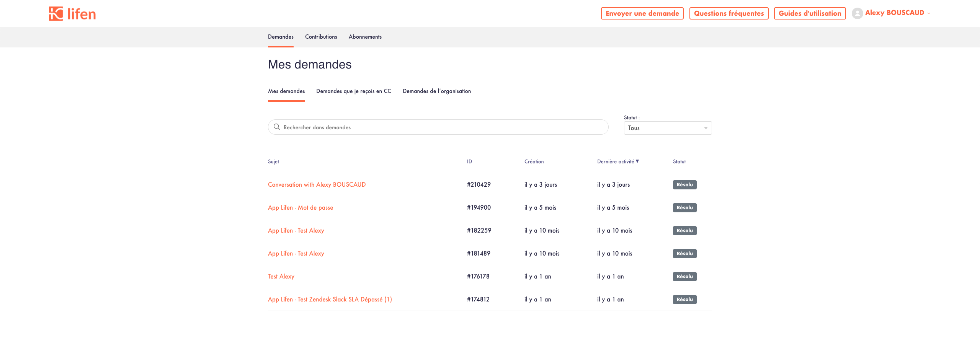Open the Demandes tab
This screenshot has width=980, height=347.
pos(281,37)
